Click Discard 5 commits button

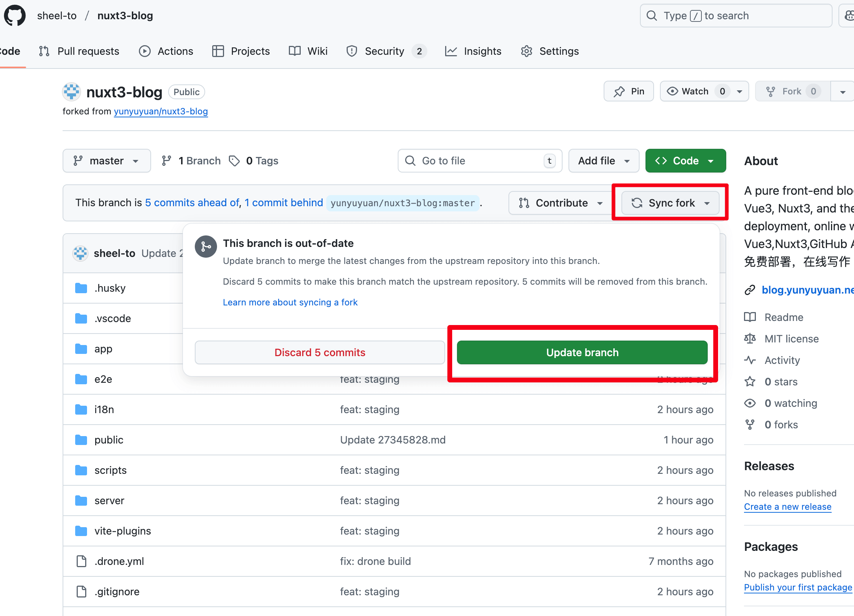(319, 352)
